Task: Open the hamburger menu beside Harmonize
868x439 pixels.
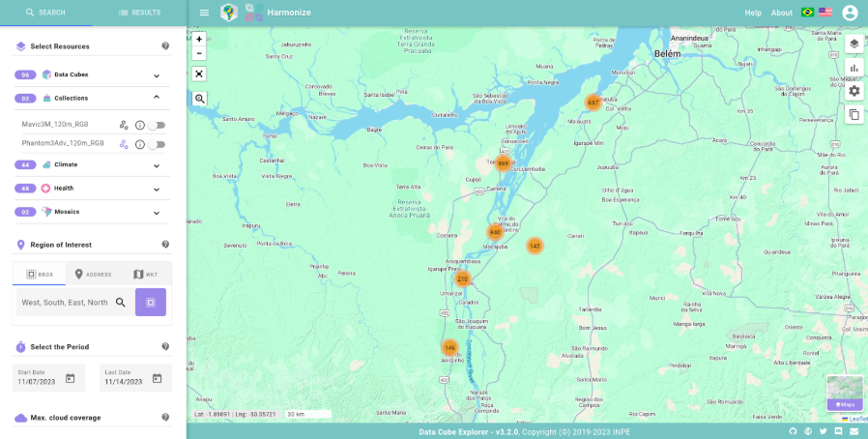Action: tap(204, 13)
